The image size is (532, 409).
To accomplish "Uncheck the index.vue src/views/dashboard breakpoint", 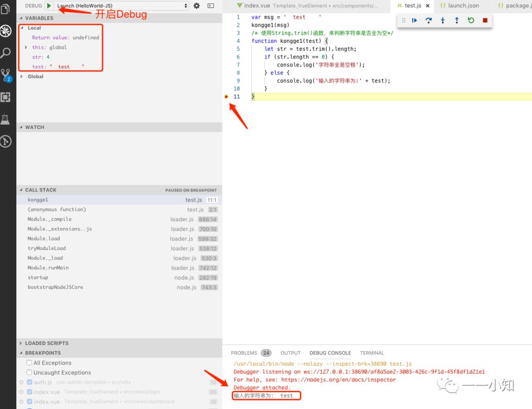I will click(30, 402).
